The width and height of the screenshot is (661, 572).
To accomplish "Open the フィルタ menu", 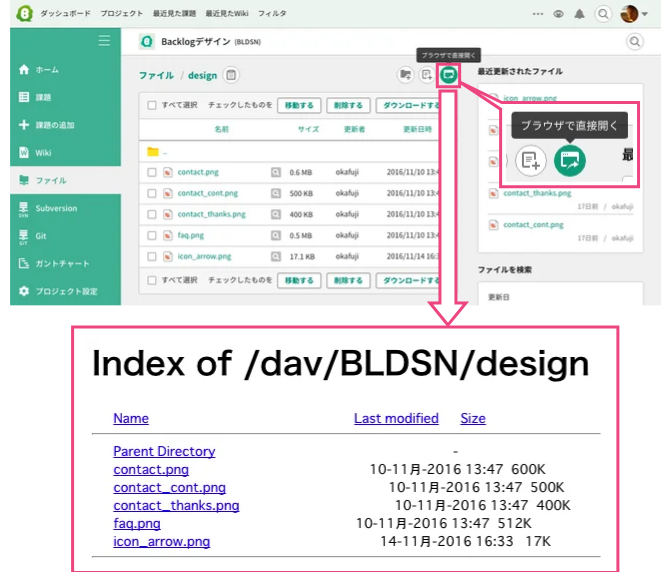I will [x=272, y=13].
